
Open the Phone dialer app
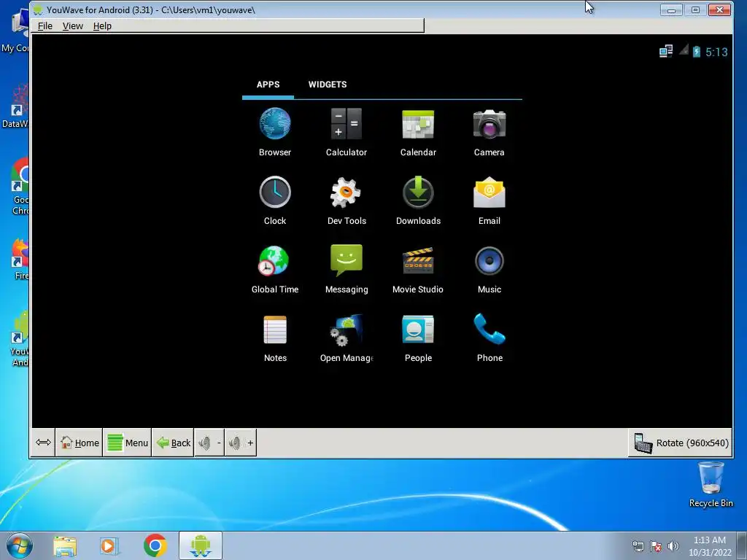point(489,338)
